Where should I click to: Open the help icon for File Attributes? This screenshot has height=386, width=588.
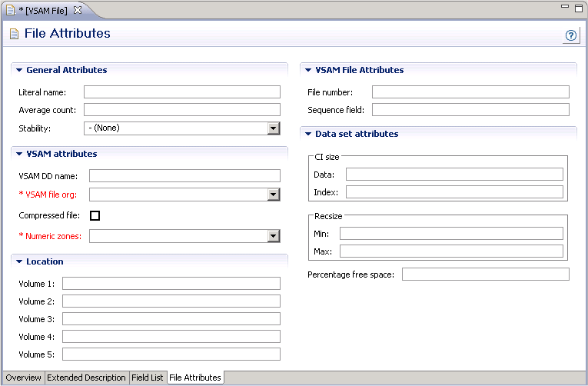(571, 35)
